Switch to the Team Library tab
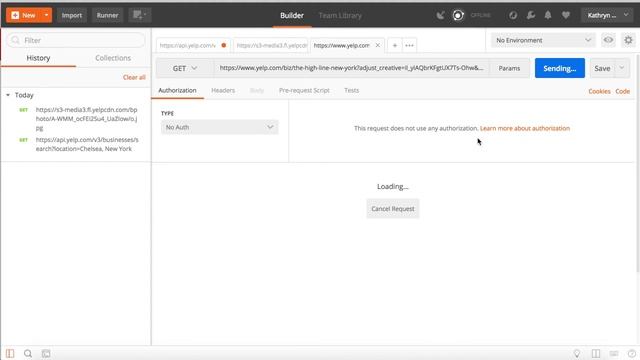This screenshot has height=360, width=640. pos(340,16)
